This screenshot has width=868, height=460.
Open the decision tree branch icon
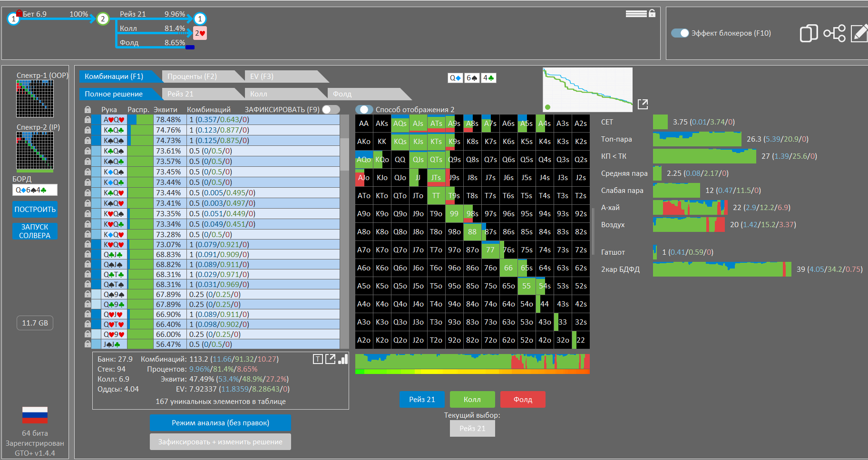(x=834, y=33)
